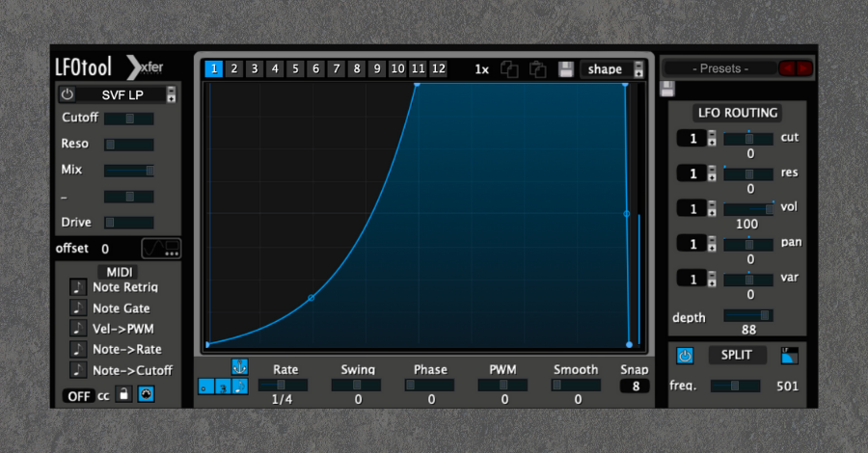Screen dimensions: 868x453
Task: Step the var LFO number selector
Action: pyautogui.click(x=712, y=280)
